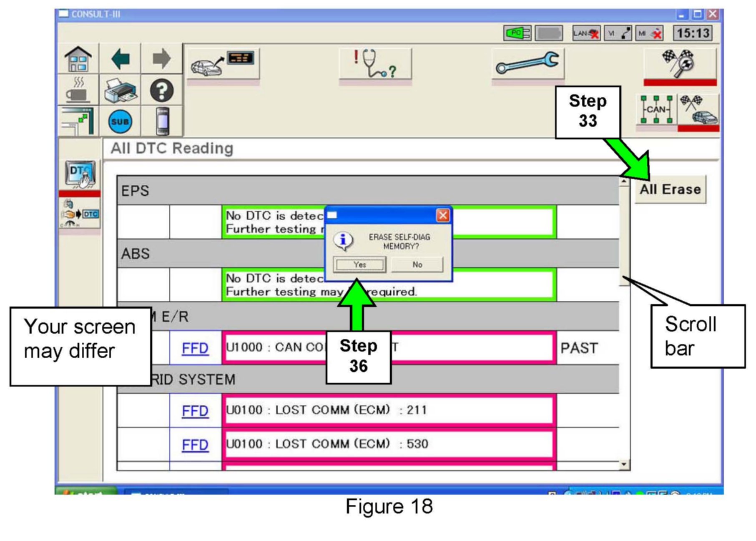Select the CAN network diagram icon

pos(656,110)
